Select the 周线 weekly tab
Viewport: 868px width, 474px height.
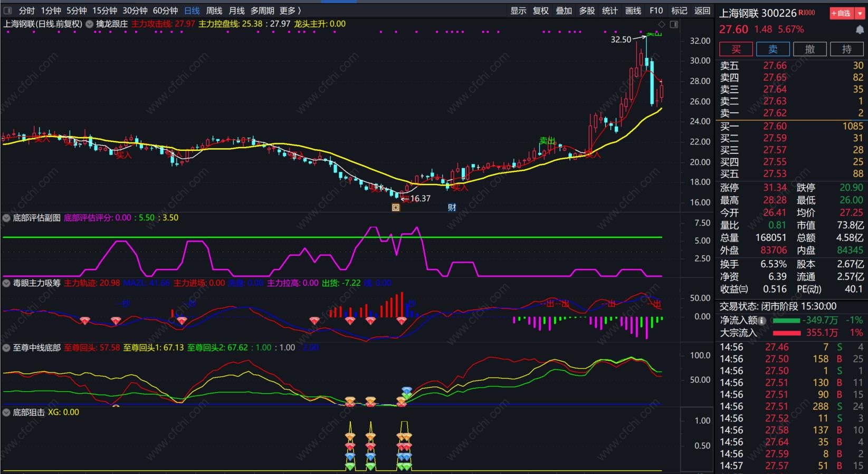tap(214, 11)
